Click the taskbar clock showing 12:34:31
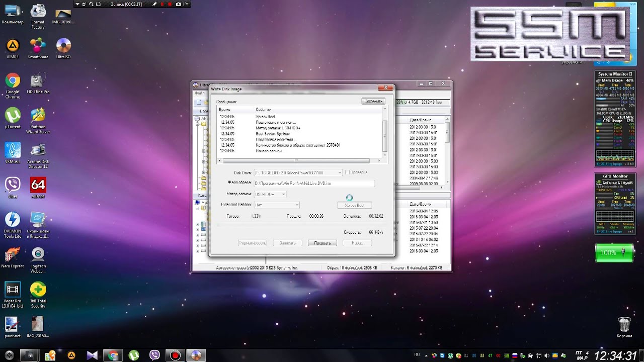This screenshot has width=644, height=362. 615,355
